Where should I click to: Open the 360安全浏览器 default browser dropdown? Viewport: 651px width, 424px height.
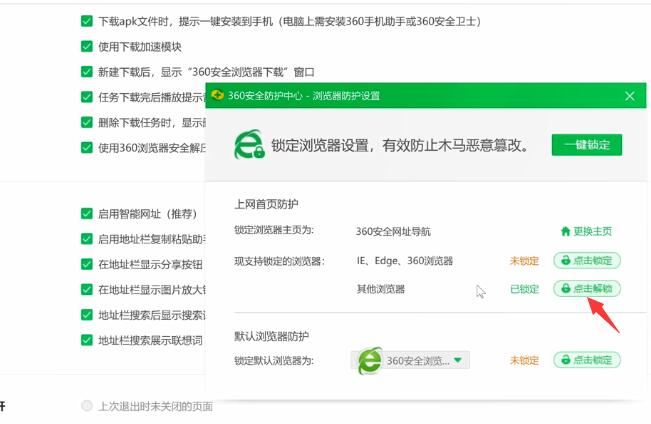[x=411, y=360]
